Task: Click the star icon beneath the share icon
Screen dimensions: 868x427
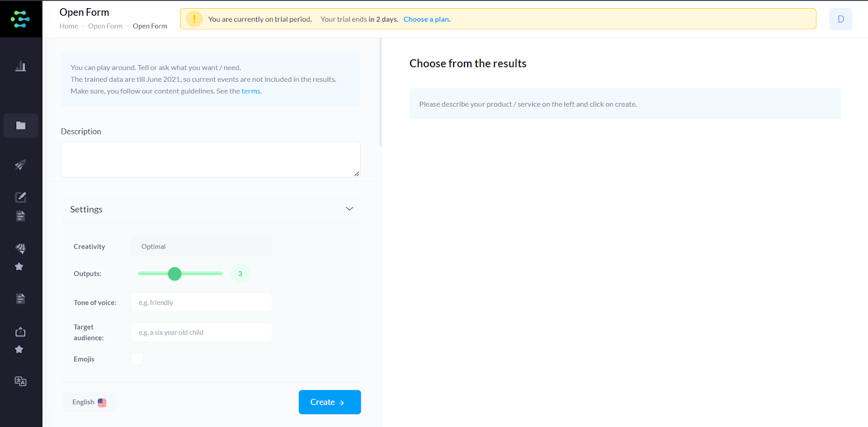Action: [x=19, y=350]
